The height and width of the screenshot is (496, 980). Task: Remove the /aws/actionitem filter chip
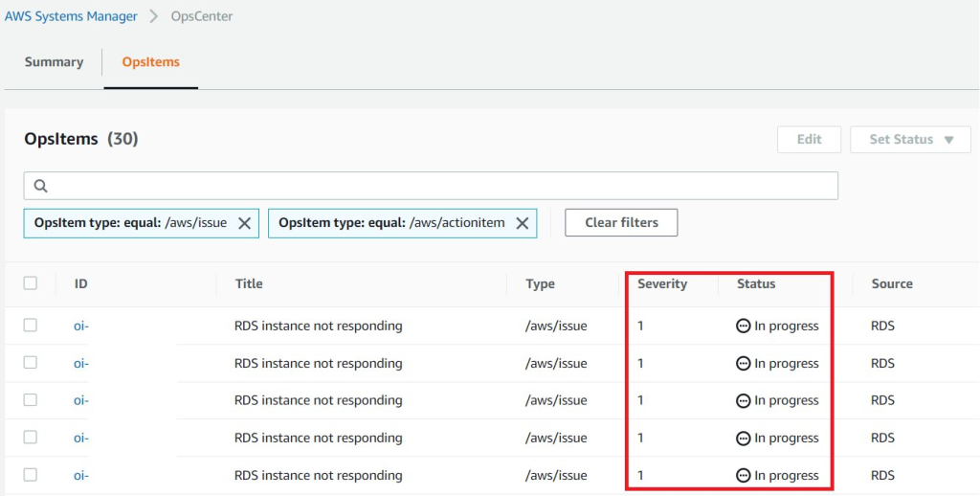pos(522,223)
